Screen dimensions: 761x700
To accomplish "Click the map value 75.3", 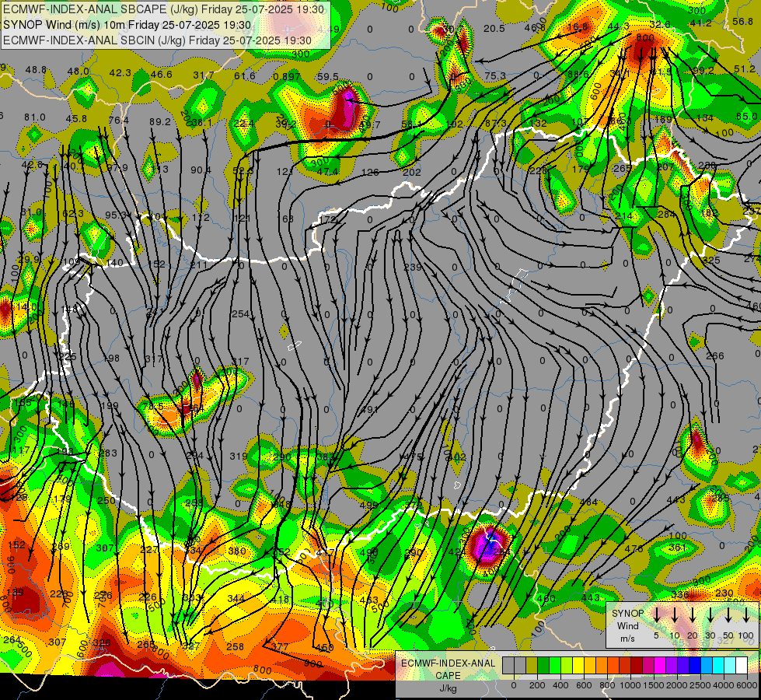I will click(x=495, y=75).
